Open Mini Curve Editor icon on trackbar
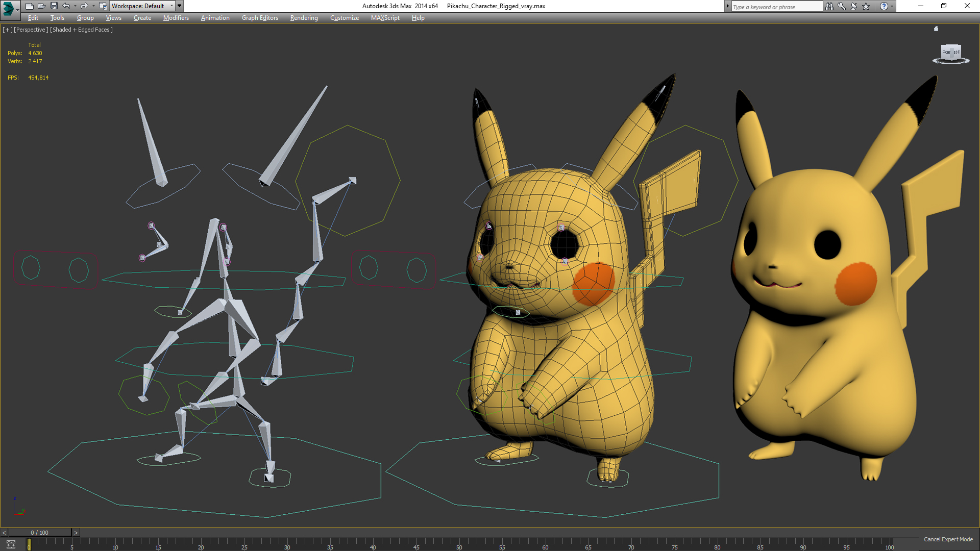The image size is (980, 551). point(11,544)
